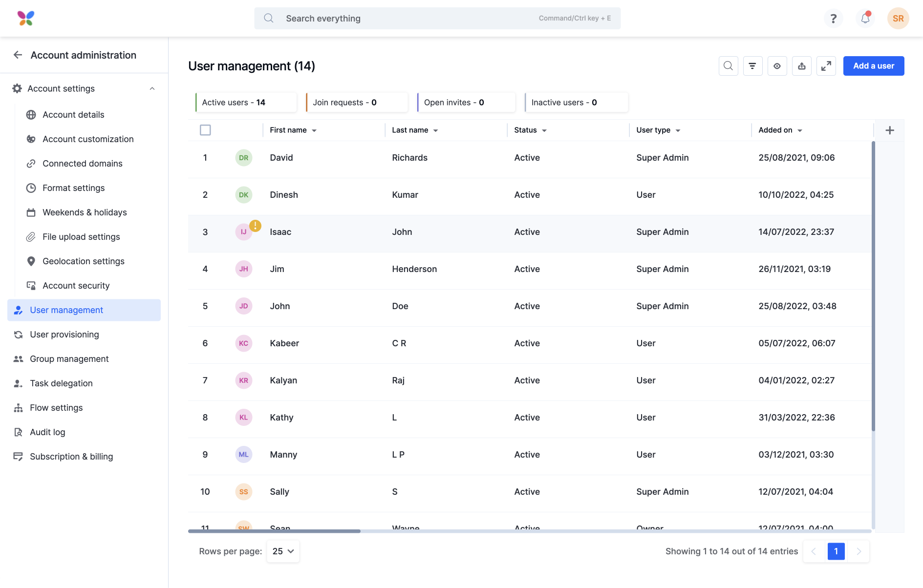Viewport: 923px width, 588px height.
Task: Change rows per page from 25
Action: [283, 551]
